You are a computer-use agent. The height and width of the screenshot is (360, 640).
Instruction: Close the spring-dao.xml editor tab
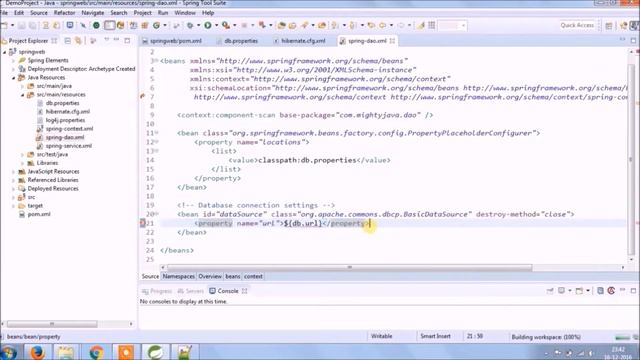coord(392,41)
